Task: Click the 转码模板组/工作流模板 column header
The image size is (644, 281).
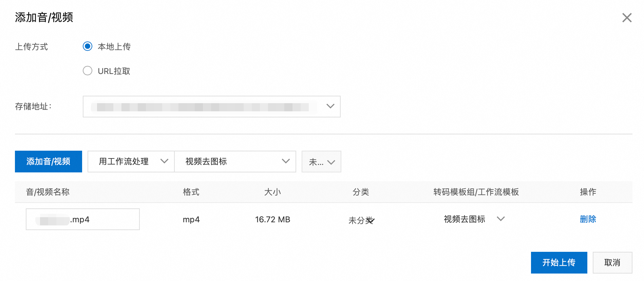Action: coord(476,192)
